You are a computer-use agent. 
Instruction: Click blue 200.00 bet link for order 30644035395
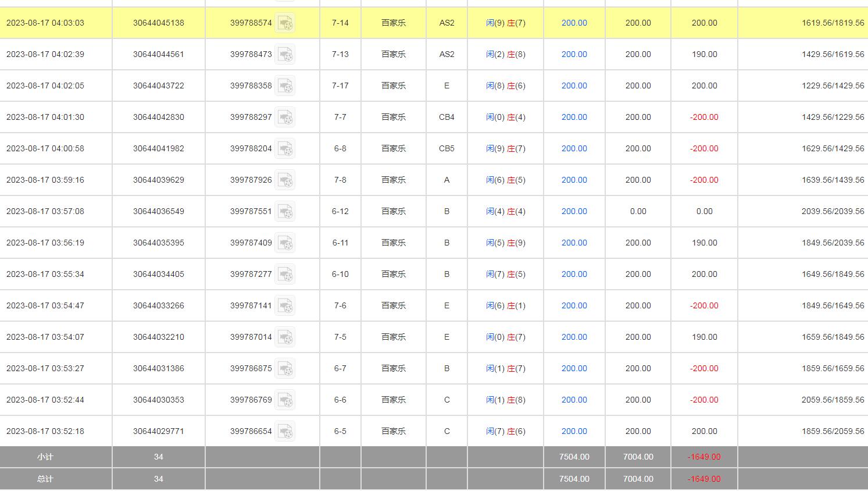(574, 243)
